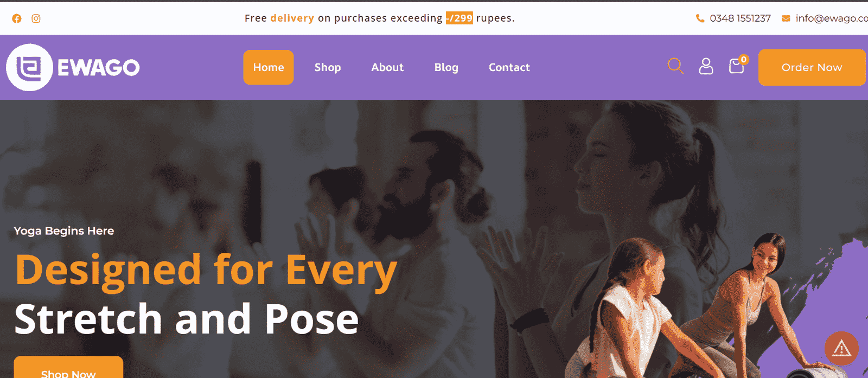868x378 pixels.
Task: Click the orange search magnifier icon
Action: [675, 66]
